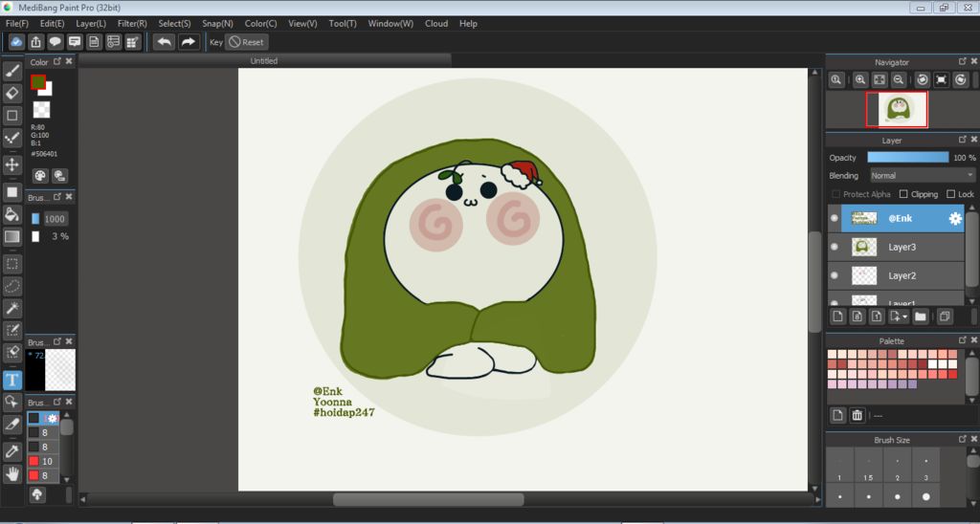Open the Layer menu

[91, 24]
